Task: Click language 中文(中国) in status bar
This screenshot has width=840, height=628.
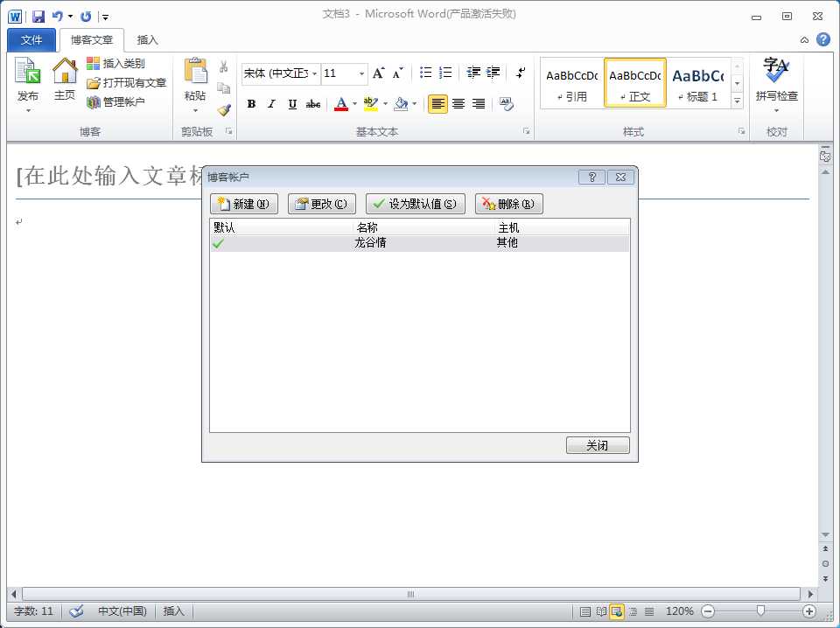Action: [122, 611]
